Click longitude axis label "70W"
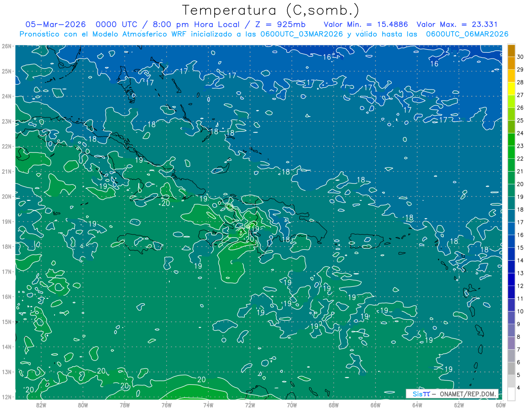The image size is (532, 411). click(x=292, y=405)
